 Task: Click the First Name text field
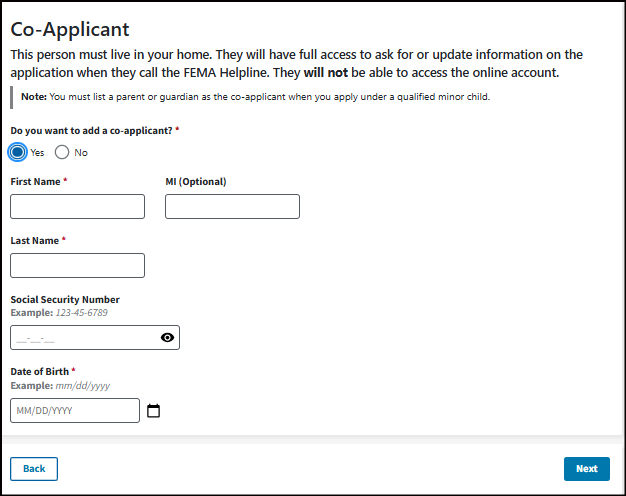77,207
